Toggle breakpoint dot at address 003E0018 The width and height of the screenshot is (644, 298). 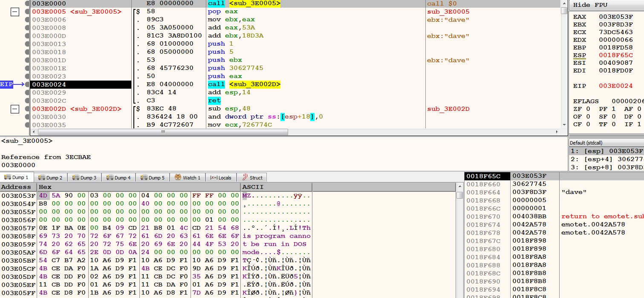27,52
